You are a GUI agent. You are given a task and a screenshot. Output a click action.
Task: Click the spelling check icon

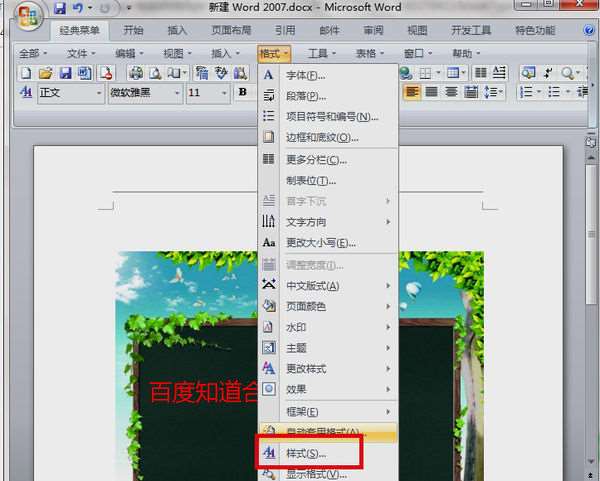(x=221, y=73)
